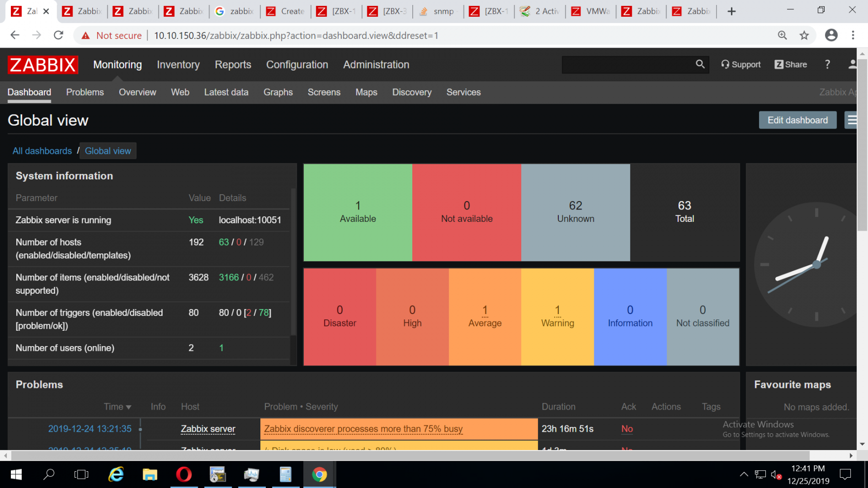Click the yellow Warning severity tile
Viewport: 868px width, 488px height.
[x=558, y=317]
